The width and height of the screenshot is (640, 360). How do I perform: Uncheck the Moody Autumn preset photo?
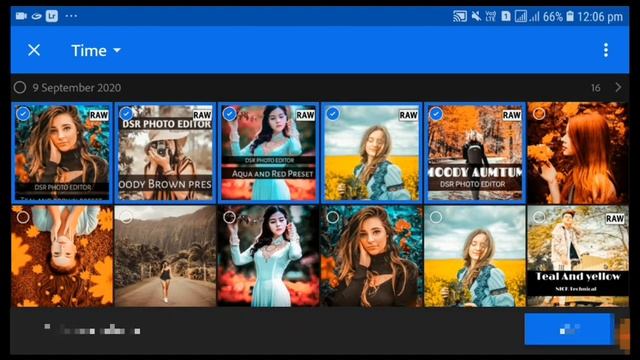[x=436, y=113]
